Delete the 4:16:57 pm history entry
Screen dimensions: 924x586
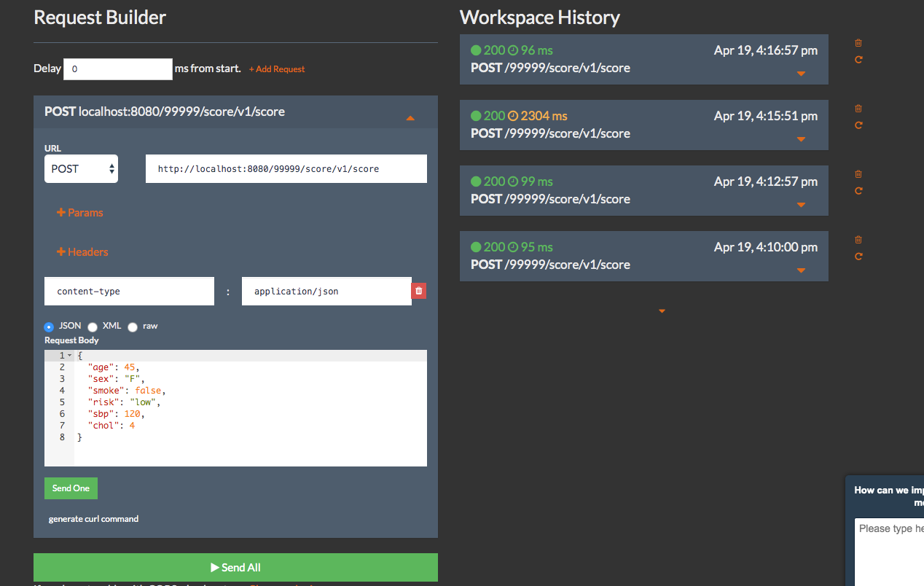pos(858,43)
